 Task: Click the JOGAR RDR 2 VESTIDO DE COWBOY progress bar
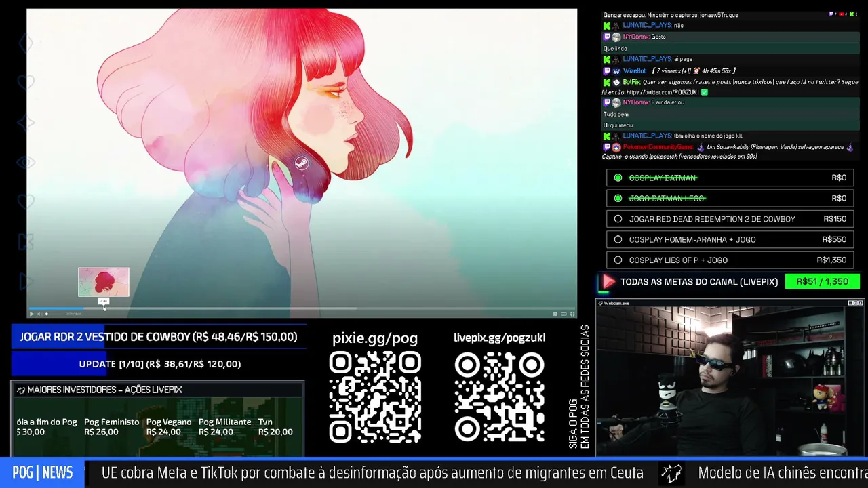tap(159, 337)
